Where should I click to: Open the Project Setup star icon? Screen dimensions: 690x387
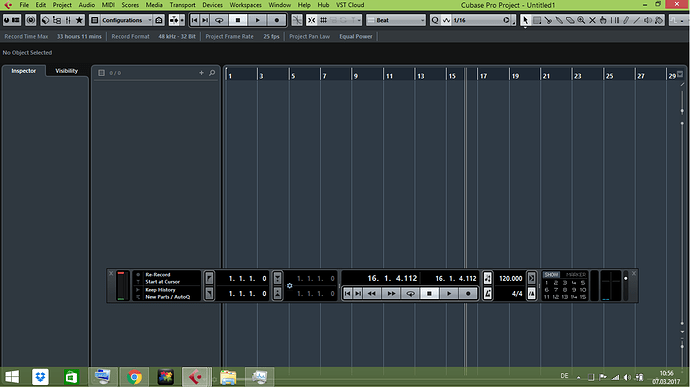coord(79,20)
